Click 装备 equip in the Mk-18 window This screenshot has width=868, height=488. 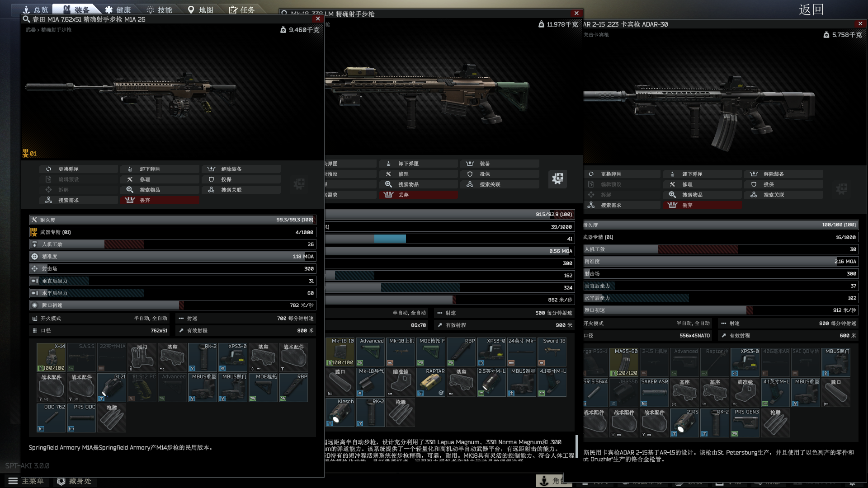[500, 164]
